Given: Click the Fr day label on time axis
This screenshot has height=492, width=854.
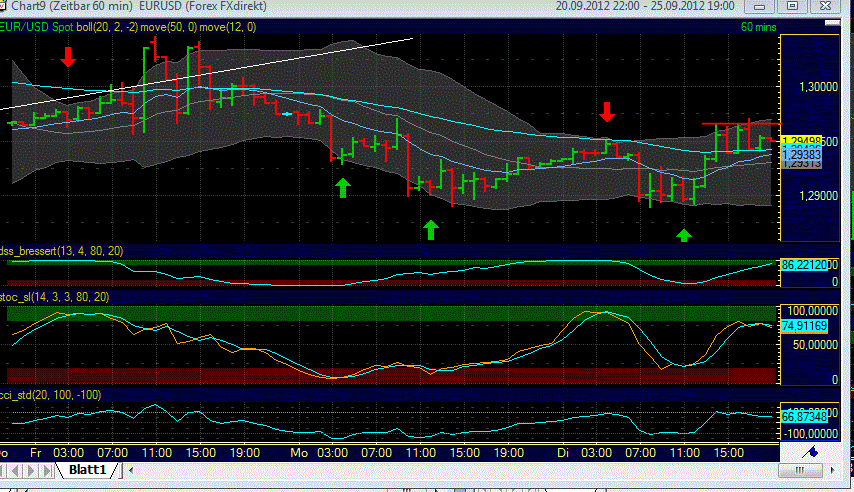Looking at the screenshot, I should (36, 453).
